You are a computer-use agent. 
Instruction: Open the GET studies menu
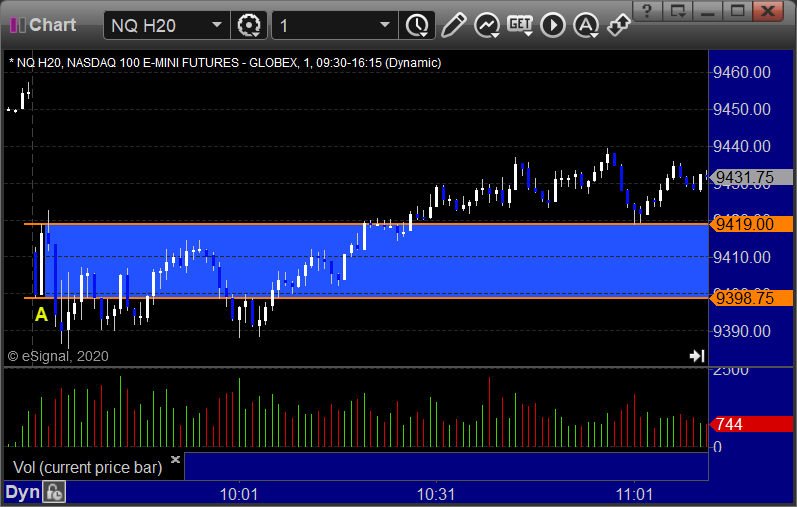(x=520, y=25)
